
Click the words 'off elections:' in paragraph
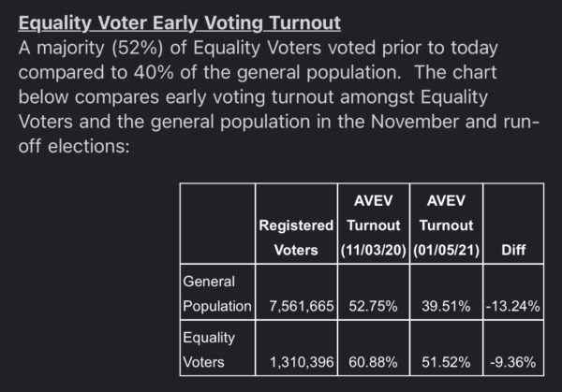[x=74, y=147]
